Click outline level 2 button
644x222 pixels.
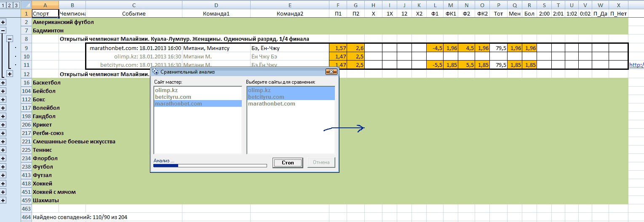[10, 5]
